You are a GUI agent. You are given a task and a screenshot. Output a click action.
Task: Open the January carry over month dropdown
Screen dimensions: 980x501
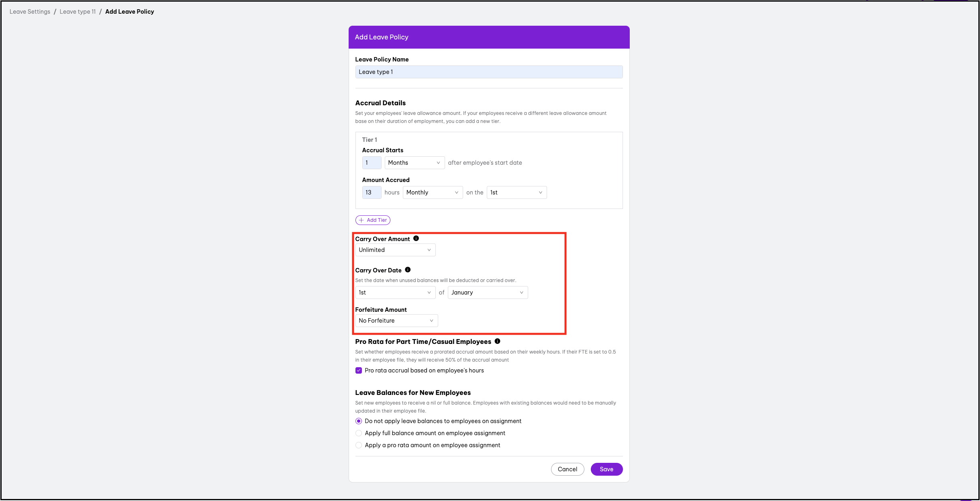click(487, 292)
